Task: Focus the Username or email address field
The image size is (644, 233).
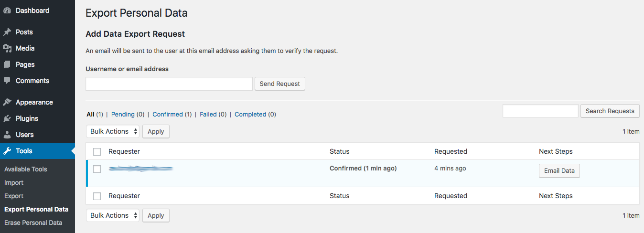Action: (x=169, y=84)
